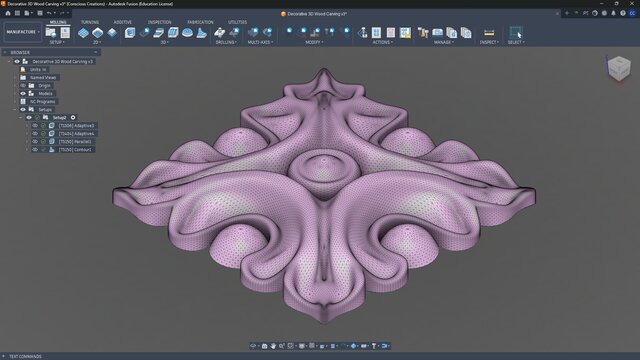Switch to the INSPECTION tab
640x360 pixels.
point(160,22)
